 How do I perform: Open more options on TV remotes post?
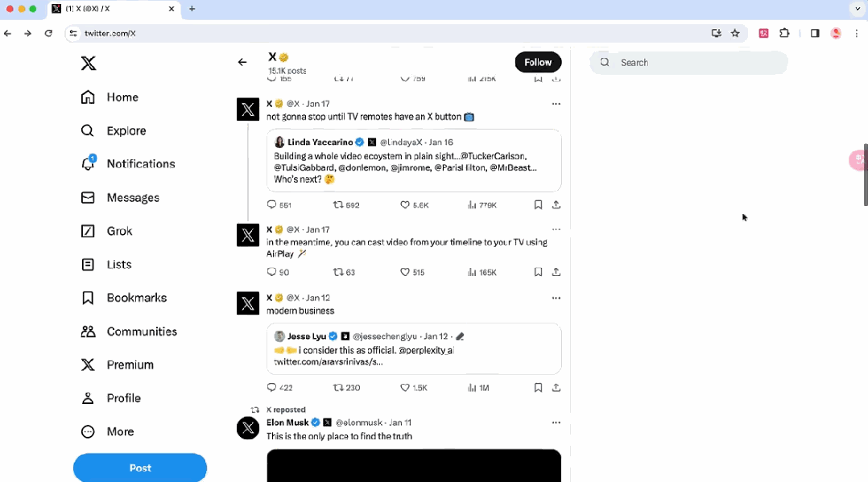[556, 104]
